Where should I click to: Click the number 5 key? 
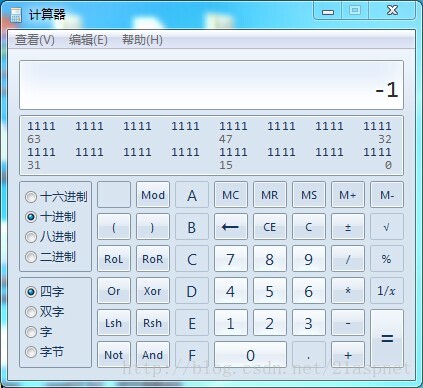pyautogui.click(x=270, y=291)
